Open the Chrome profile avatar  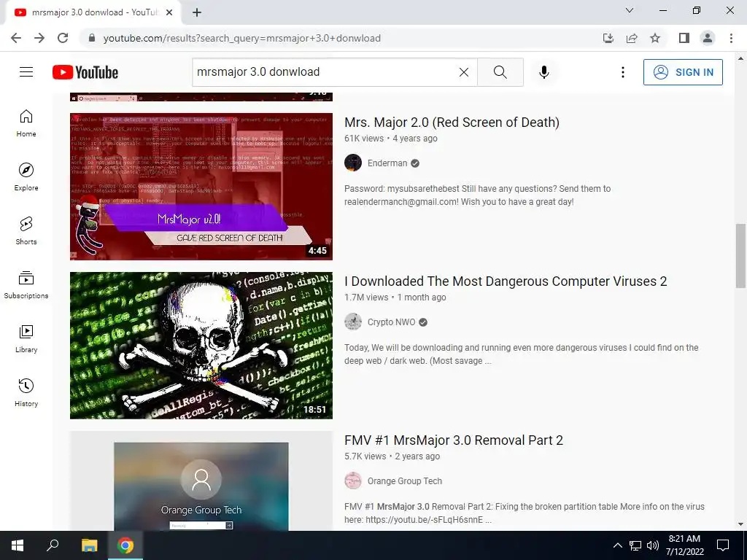point(708,38)
